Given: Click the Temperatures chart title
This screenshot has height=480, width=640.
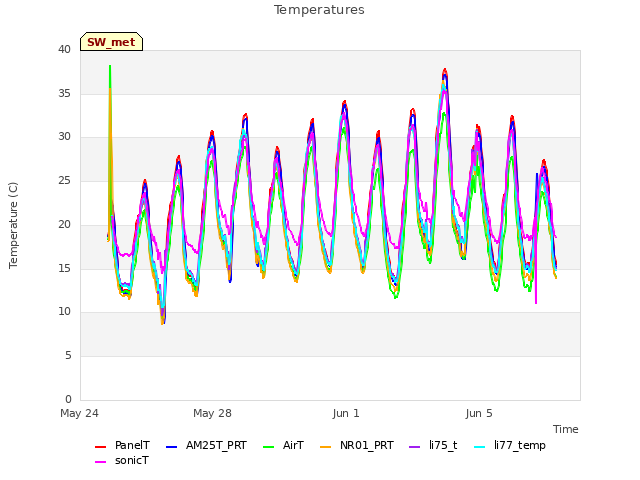Looking at the screenshot, I should [319, 10].
